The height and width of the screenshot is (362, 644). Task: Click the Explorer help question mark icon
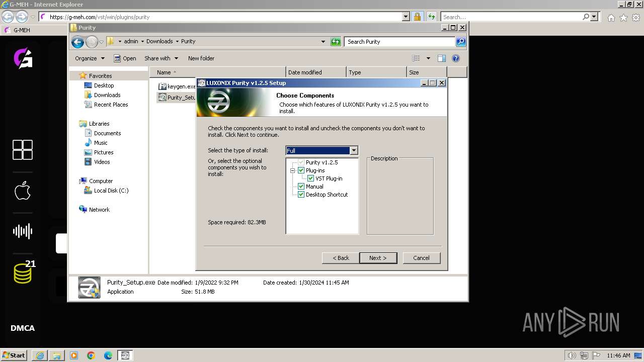[x=456, y=58]
